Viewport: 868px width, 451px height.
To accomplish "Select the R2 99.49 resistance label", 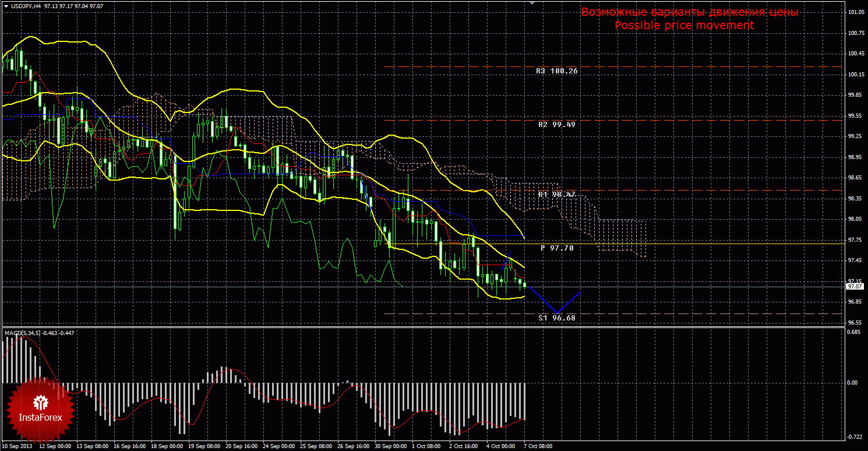I will point(556,124).
